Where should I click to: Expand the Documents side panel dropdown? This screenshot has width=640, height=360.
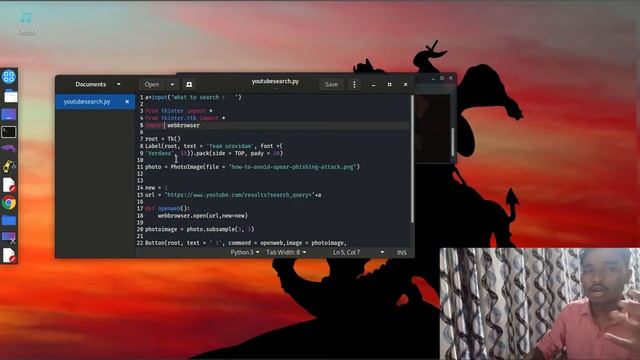tap(119, 84)
